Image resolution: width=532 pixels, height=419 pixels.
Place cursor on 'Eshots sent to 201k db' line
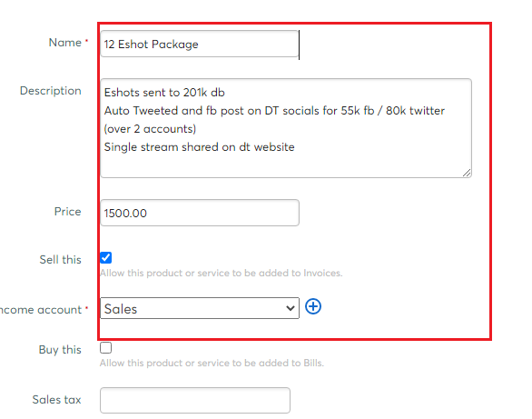[164, 93]
